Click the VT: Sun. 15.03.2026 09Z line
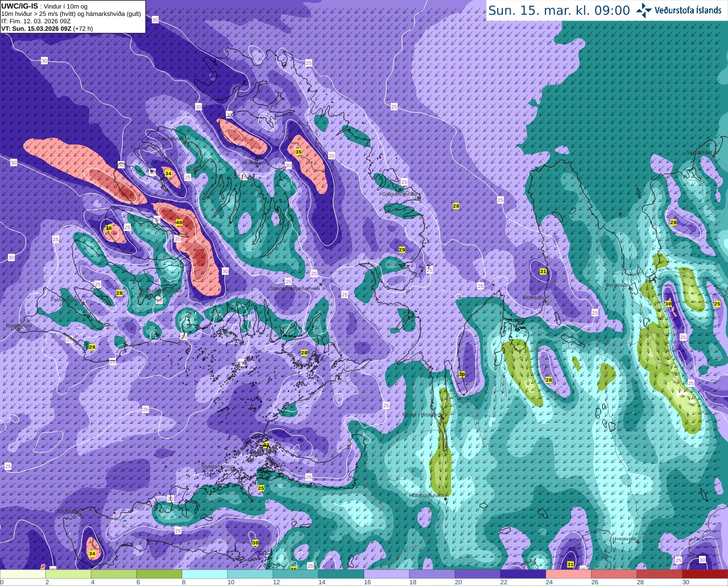The height and width of the screenshot is (586, 728). [47, 28]
